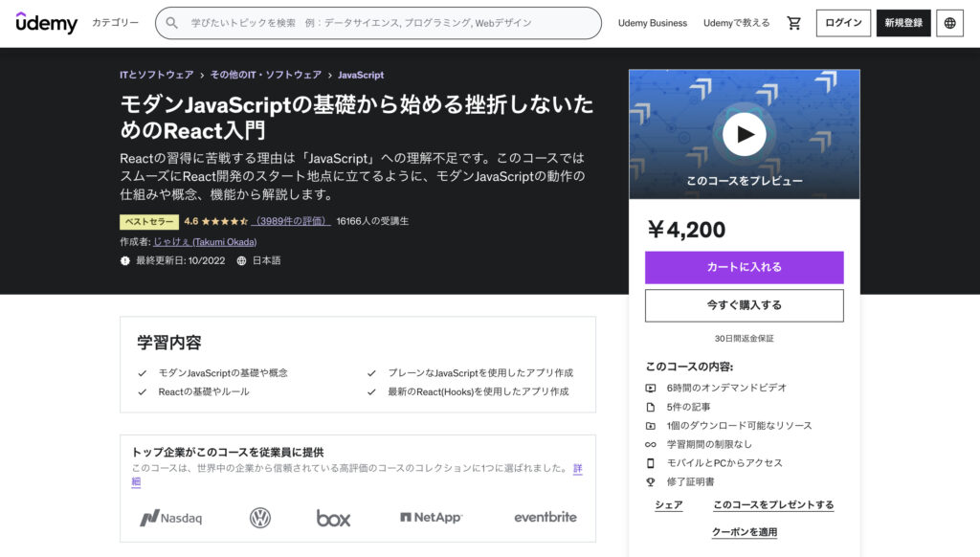Click 今すぐ購入する button
The height and width of the screenshot is (557, 980).
click(x=744, y=305)
